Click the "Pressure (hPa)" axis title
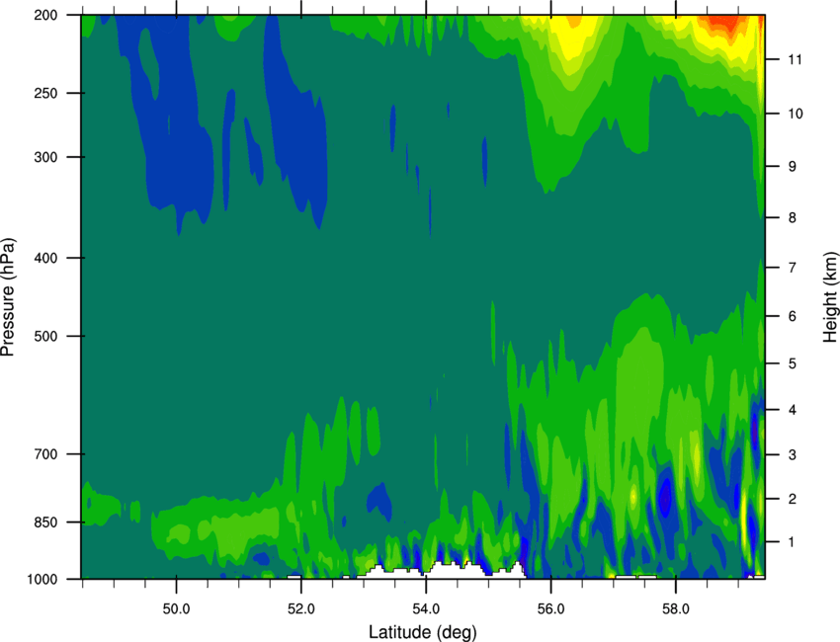Image resolution: width=840 pixels, height=642 pixels. 8,297
